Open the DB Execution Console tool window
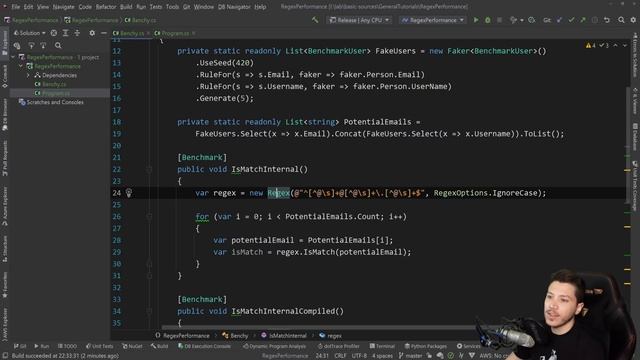640x360 pixels. [x=204, y=346]
